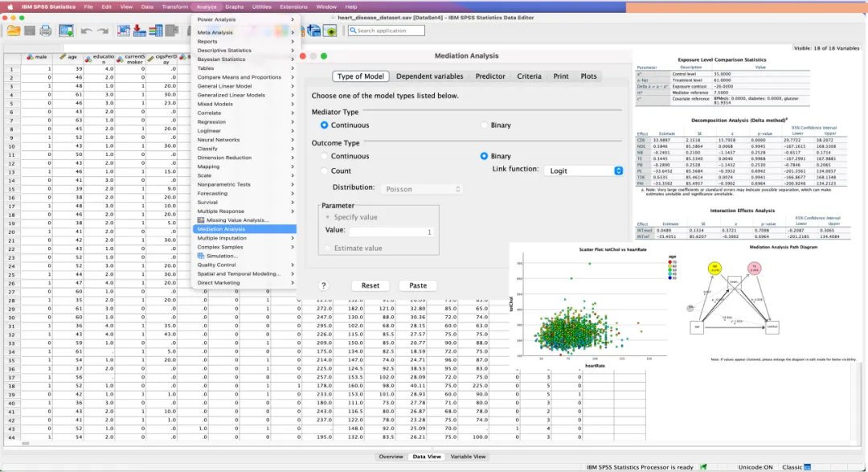The height and width of the screenshot is (472, 868).
Task: Open the Plots tab
Action: (x=588, y=76)
